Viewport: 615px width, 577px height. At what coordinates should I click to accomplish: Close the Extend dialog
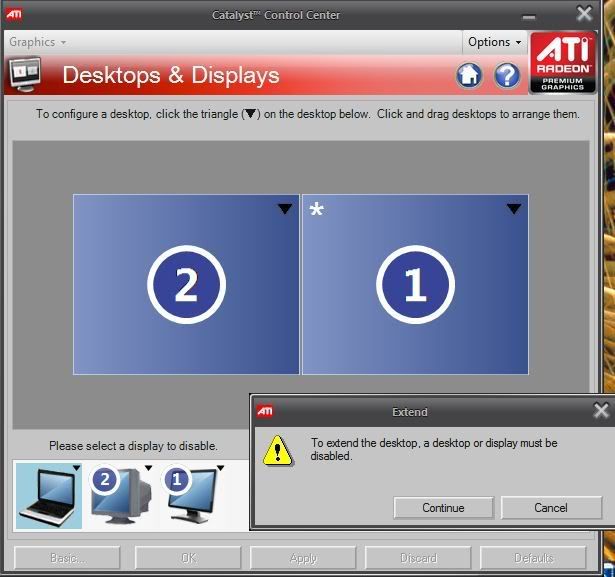click(601, 411)
